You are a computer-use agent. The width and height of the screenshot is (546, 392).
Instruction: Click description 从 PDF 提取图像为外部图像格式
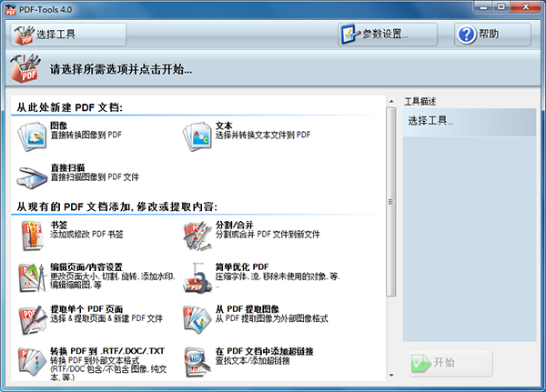pyautogui.click(x=271, y=318)
